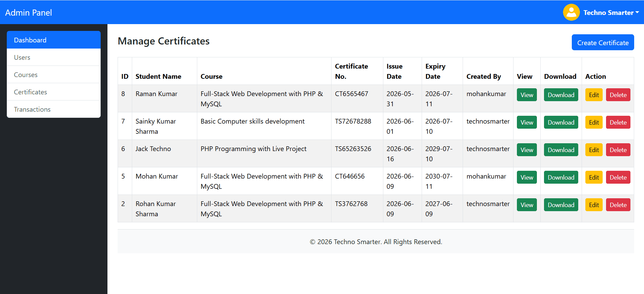Delete Mohan Kumar's certificate
644x294 pixels.
[618, 178]
